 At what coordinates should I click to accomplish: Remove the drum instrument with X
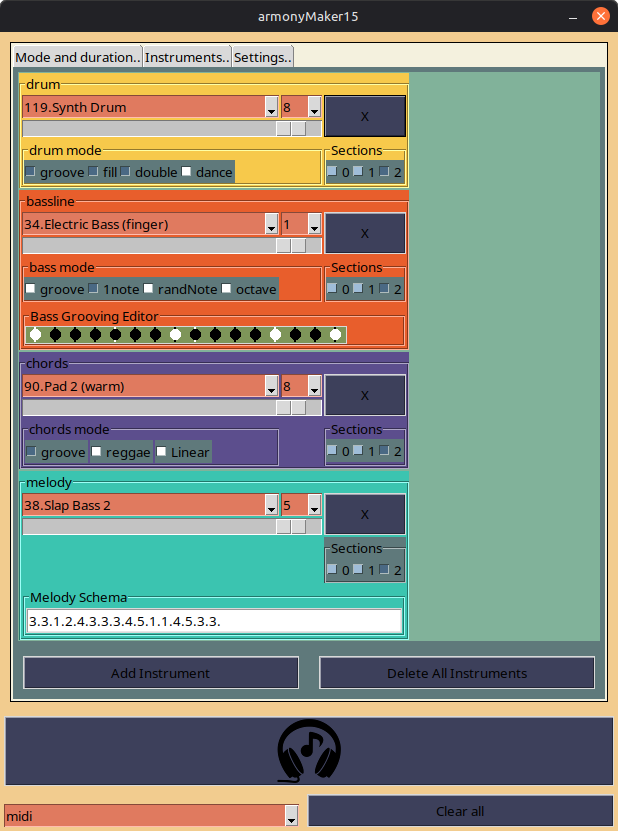coord(365,117)
